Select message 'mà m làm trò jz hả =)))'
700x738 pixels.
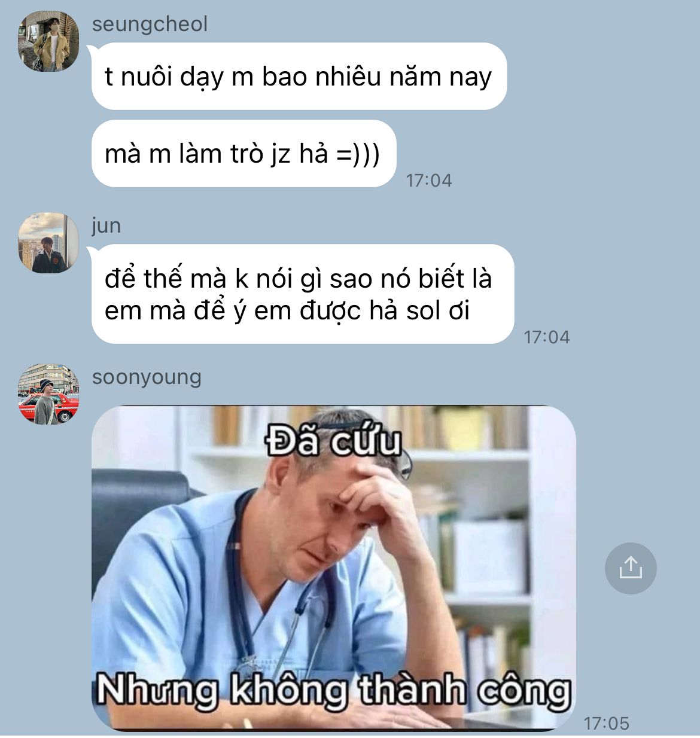[244, 154]
